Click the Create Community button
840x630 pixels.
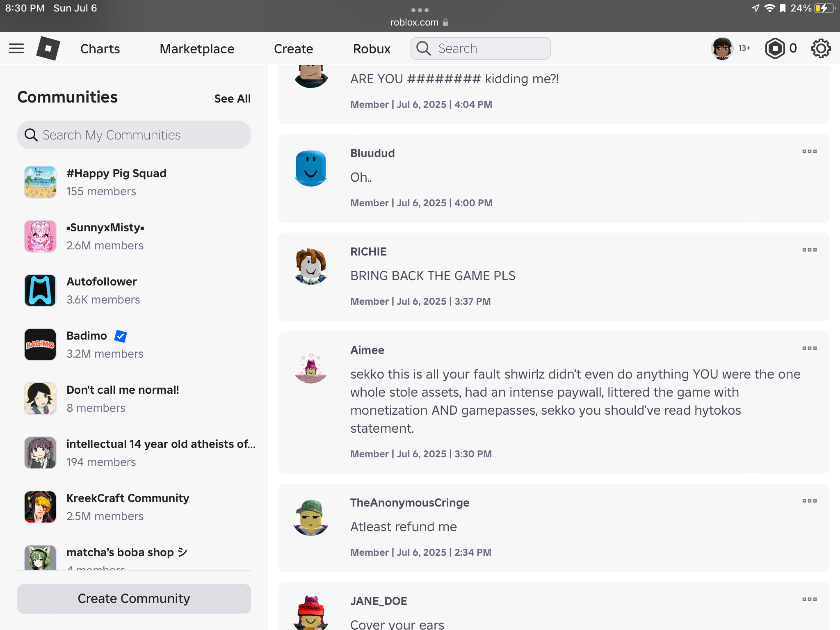tap(134, 598)
